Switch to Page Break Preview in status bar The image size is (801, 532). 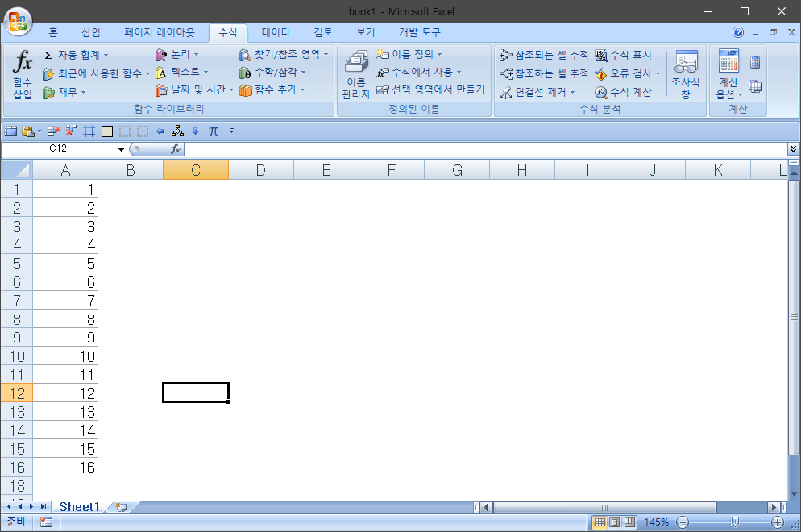click(x=629, y=522)
